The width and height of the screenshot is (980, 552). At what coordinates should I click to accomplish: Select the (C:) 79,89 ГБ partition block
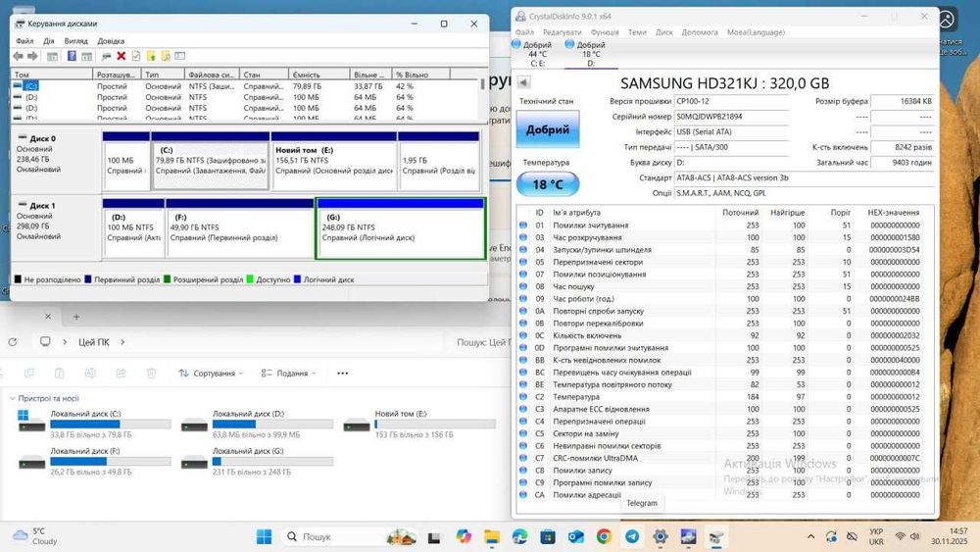click(x=211, y=161)
